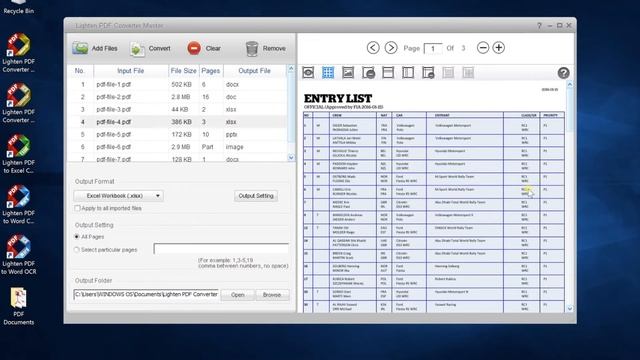Screen dimensions: 640x360
Task: Click preview scrollbar down arrow
Action: tap(570, 309)
